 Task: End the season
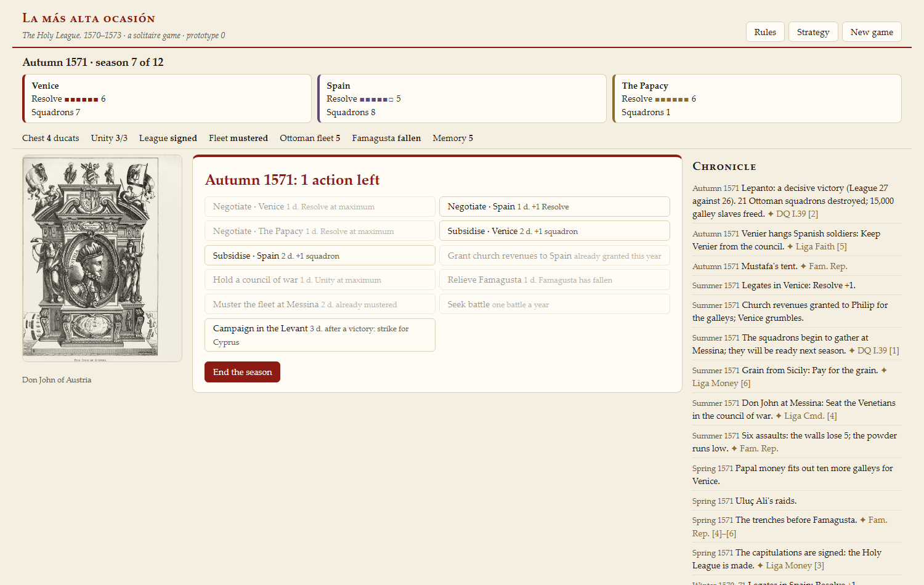tap(242, 372)
